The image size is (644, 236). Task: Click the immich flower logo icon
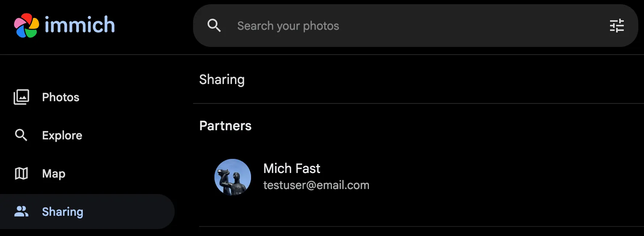[x=26, y=25]
